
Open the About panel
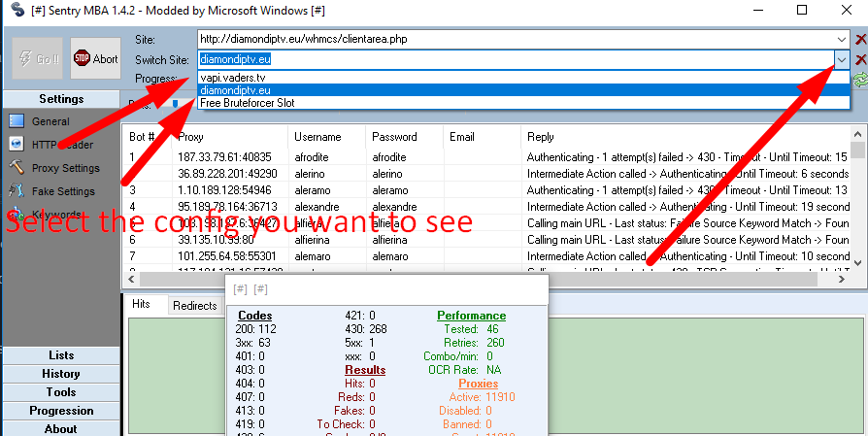pos(60,428)
